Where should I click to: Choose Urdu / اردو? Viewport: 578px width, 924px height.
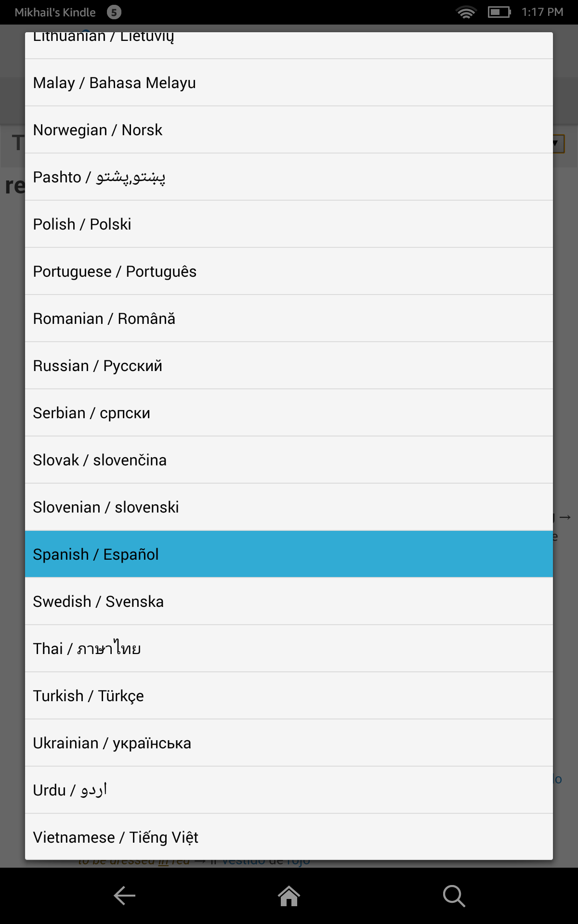coord(289,790)
